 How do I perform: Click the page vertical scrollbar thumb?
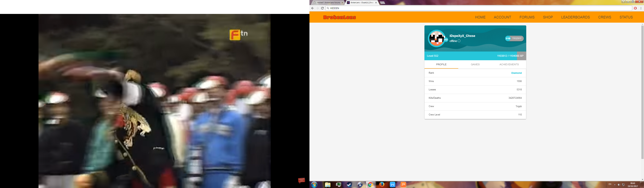(642, 92)
